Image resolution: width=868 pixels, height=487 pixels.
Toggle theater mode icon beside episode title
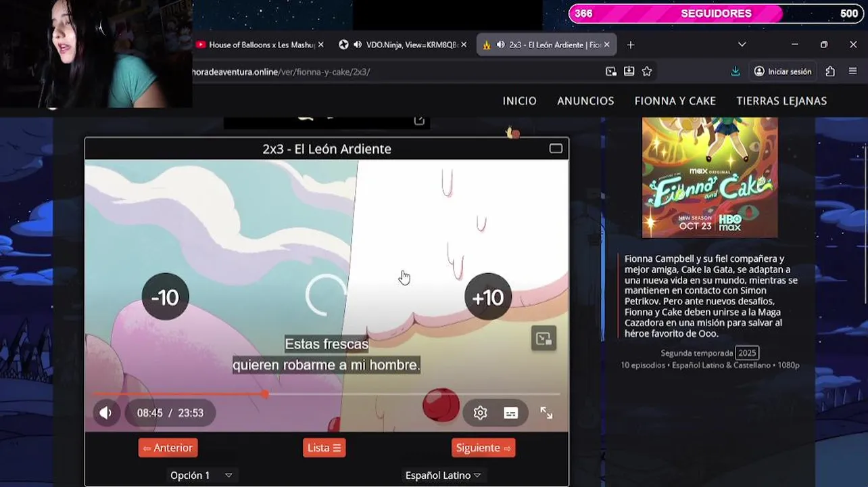coord(556,149)
